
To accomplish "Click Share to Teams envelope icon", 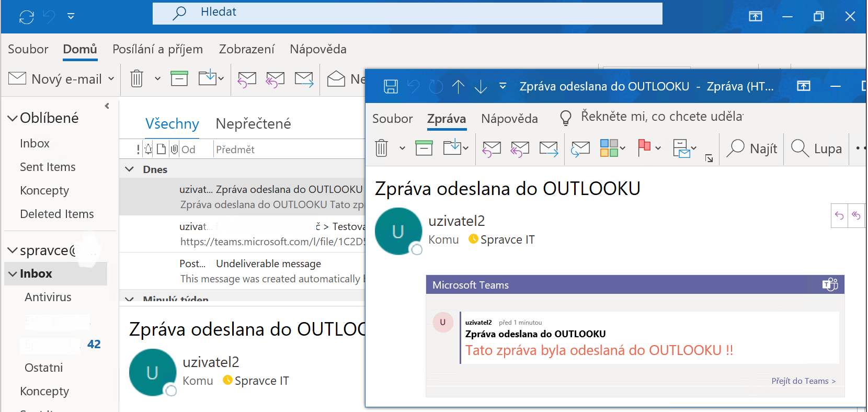I will [x=580, y=149].
